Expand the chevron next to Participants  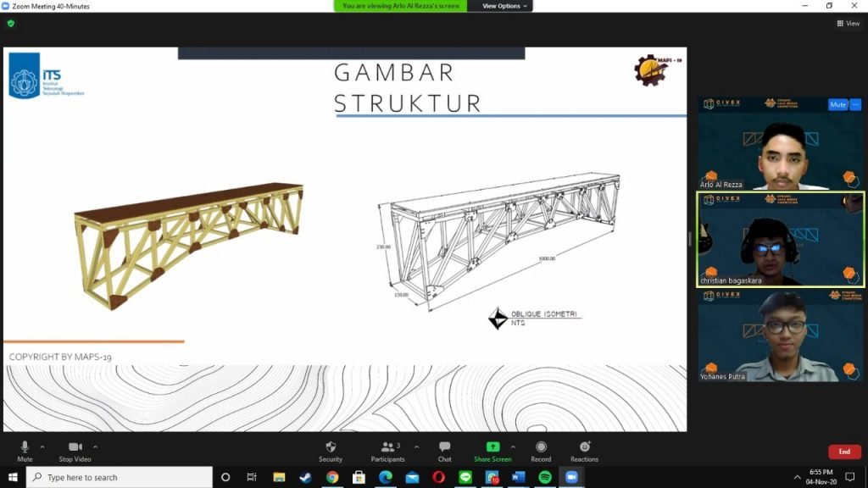416,445
